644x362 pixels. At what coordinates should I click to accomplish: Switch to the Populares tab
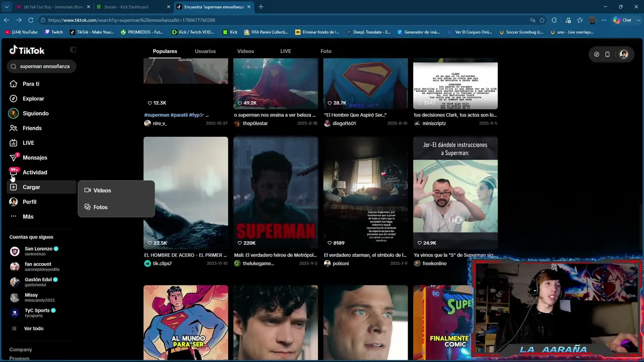click(165, 51)
